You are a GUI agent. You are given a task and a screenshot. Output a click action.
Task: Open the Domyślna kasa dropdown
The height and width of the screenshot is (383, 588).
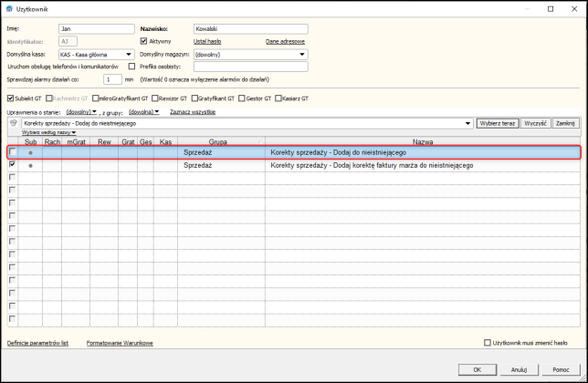[129, 55]
